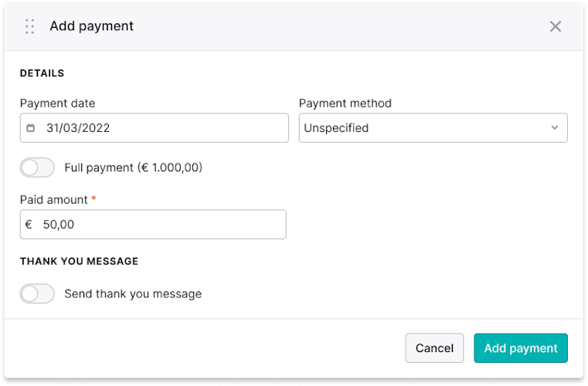The width and height of the screenshot is (588, 386).
Task: Open the Payment method dropdown
Action: (433, 128)
